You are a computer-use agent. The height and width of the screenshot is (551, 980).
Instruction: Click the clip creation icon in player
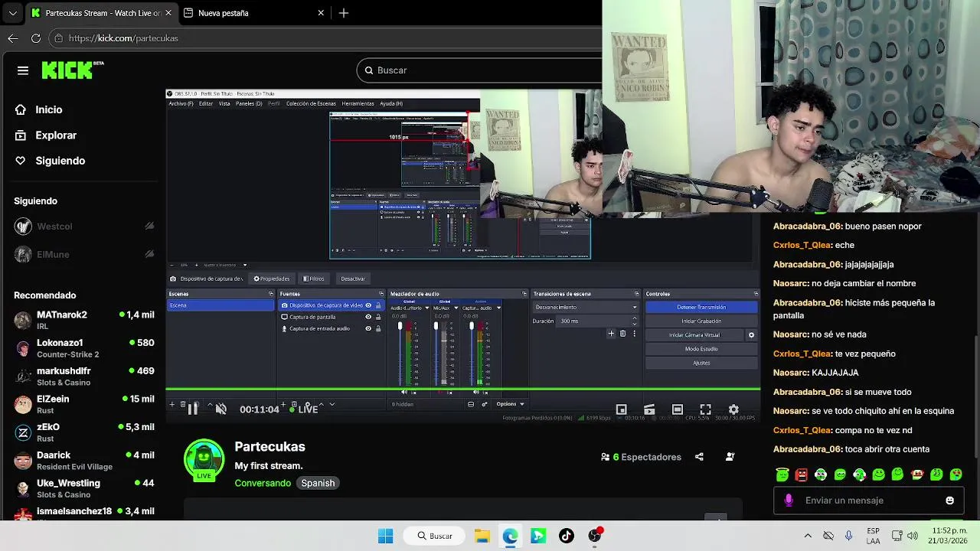click(x=649, y=409)
